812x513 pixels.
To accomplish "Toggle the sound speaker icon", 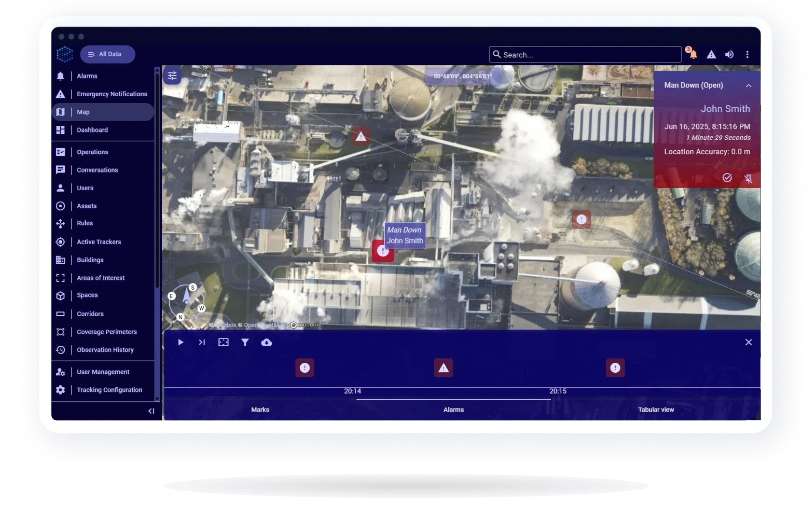I will pyautogui.click(x=729, y=54).
